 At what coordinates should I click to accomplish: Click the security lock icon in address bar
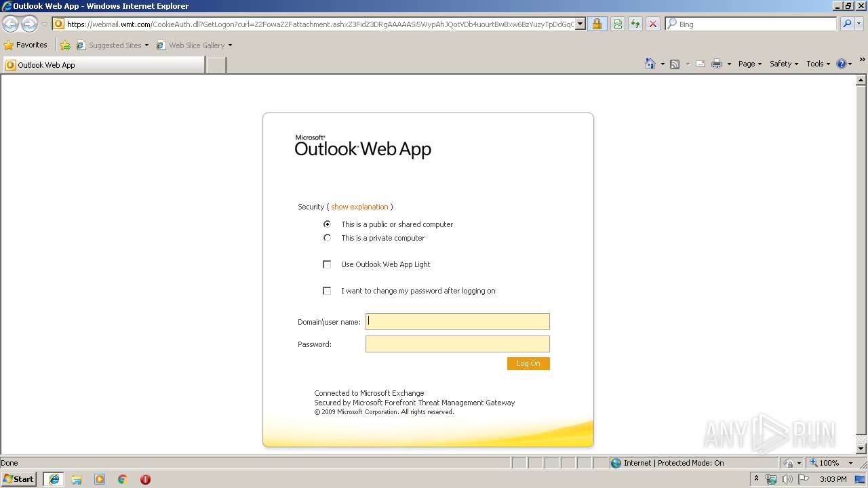point(596,24)
